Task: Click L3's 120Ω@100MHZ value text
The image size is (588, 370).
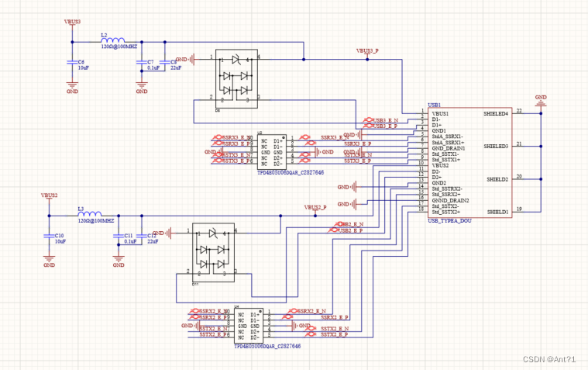Action: (x=95, y=221)
